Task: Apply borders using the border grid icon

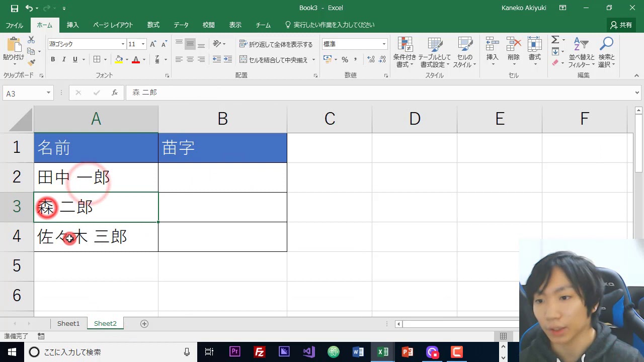Action: 97,59
